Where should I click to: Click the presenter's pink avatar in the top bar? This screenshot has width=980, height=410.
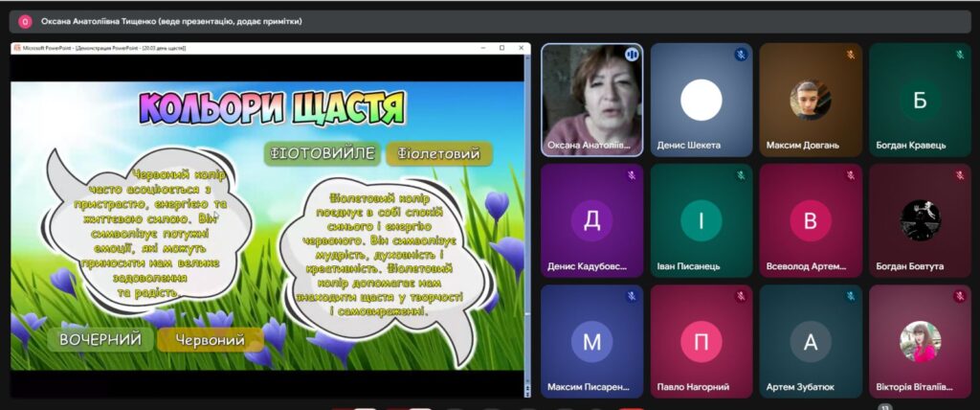pos(25,21)
